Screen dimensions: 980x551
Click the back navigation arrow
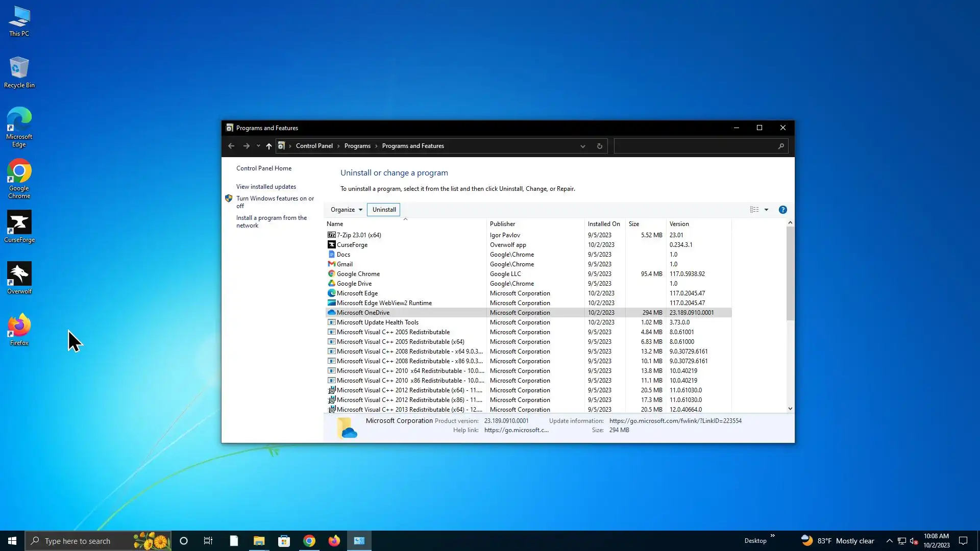[231, 146]
